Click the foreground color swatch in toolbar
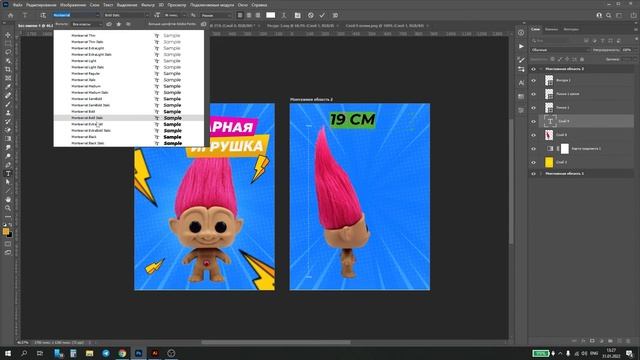640x360 pixels. pos(6,231)
